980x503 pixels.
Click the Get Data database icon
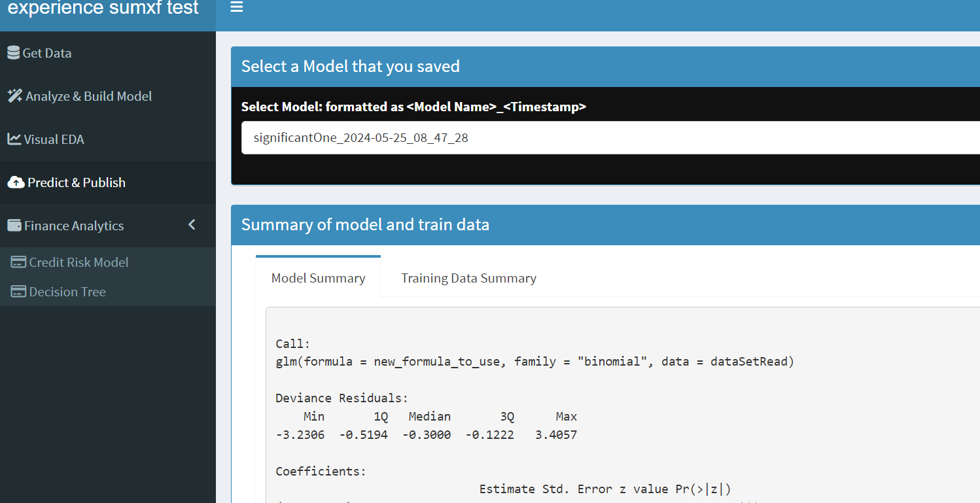[13, 53]
